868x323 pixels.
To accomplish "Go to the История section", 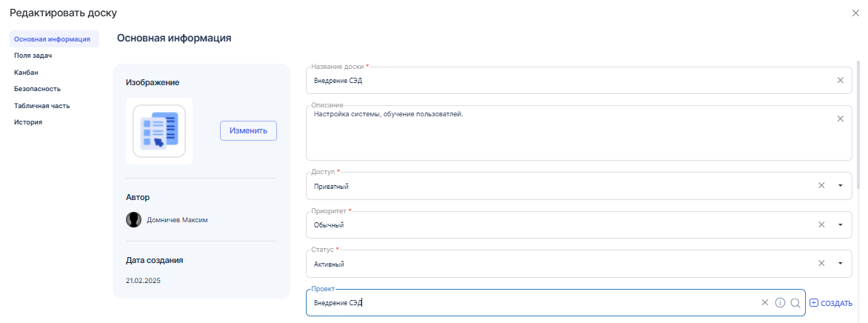I will pos(28,122).
